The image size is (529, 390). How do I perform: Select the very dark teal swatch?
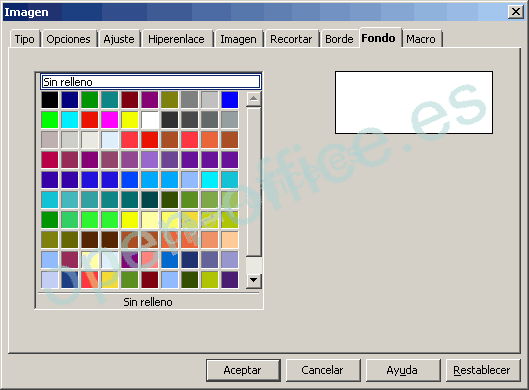tap(150, 200)
